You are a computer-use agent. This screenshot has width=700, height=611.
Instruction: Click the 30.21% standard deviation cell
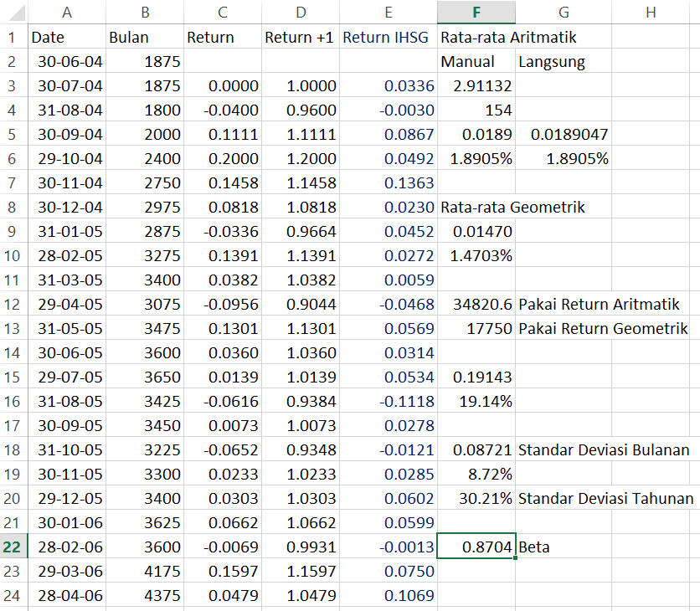click(x=476, y=499)
